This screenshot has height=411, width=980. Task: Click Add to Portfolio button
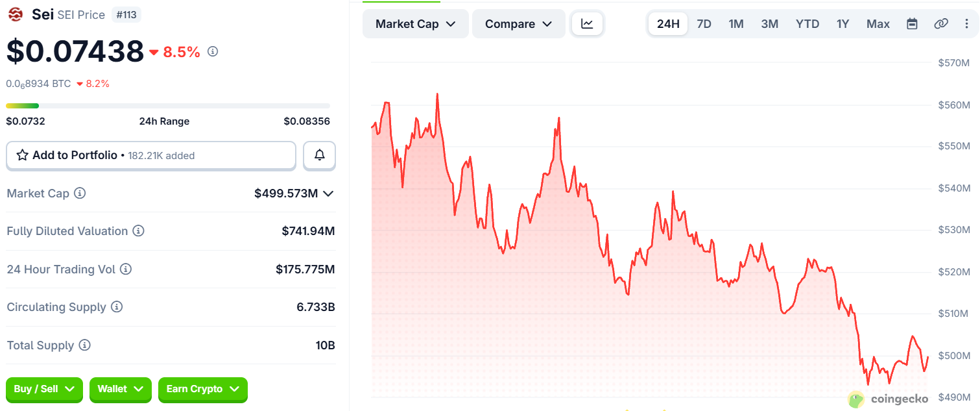[x=151, y=155]
